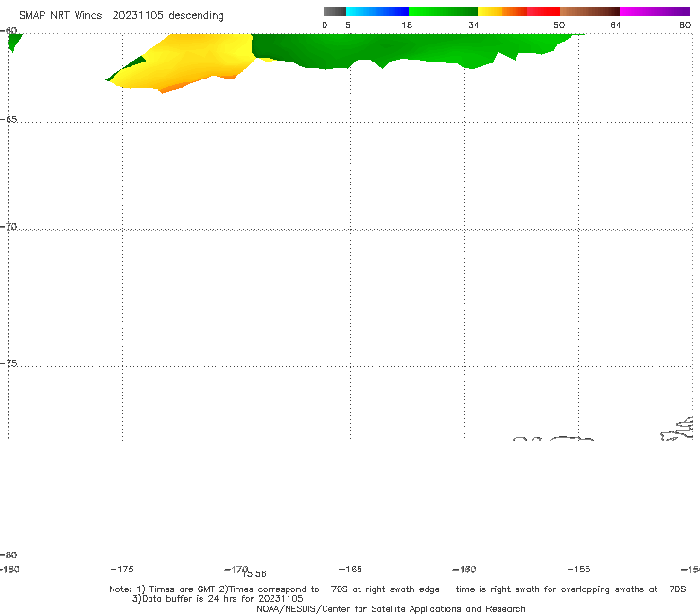Click the longitude label '-175'
The height and width of the screenshot is (615, 700).
coord(122,569)
